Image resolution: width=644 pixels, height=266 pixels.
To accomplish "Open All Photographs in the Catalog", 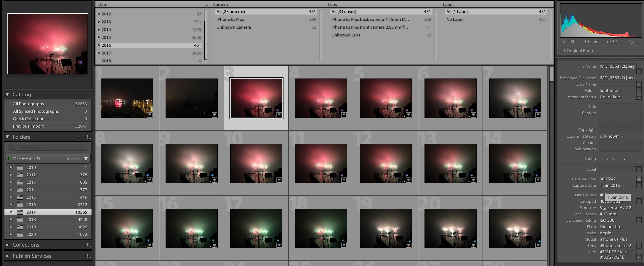I will [x=28, y=104].
